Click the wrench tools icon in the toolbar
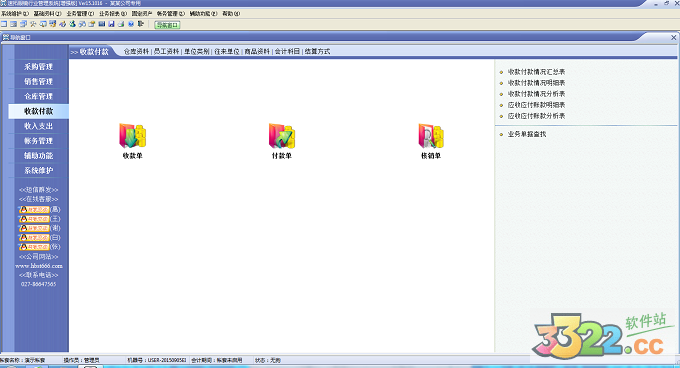The height and width of the screenshot is (368, 680). click(33, 24)
